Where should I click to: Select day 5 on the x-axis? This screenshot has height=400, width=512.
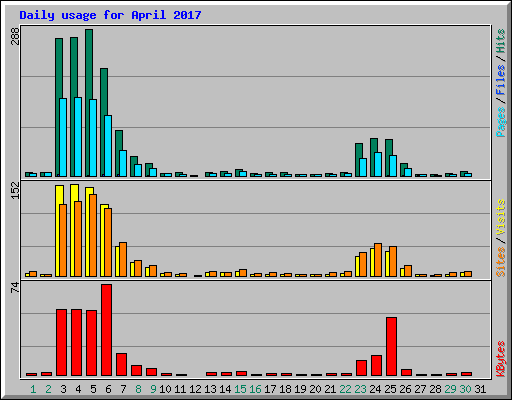click(x=93, y=389)
